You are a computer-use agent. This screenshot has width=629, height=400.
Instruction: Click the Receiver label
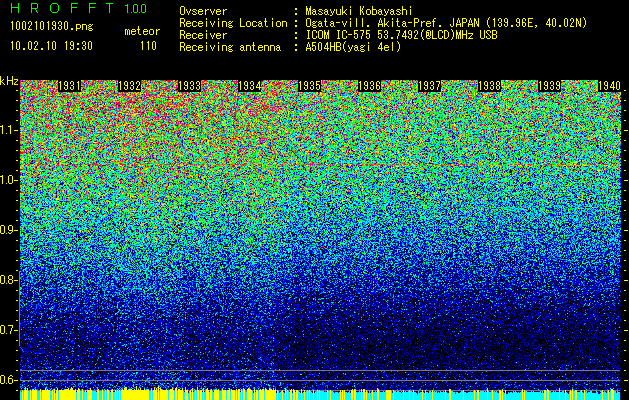(203, 35)
